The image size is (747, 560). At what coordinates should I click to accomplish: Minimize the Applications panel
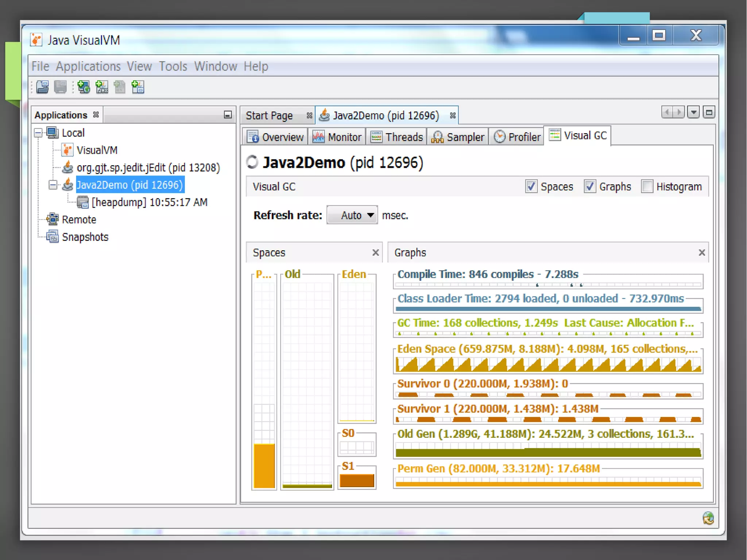(x=228, y=115)
